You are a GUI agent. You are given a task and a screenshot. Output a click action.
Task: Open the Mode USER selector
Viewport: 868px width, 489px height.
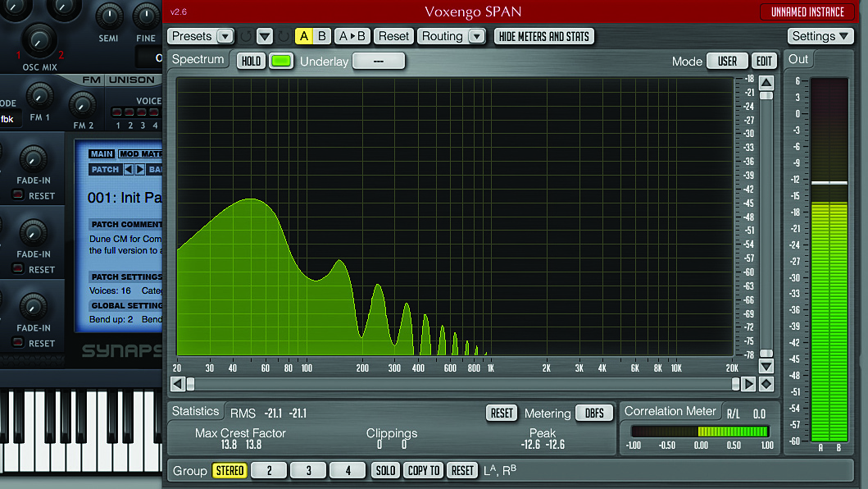tap(727, 61)
